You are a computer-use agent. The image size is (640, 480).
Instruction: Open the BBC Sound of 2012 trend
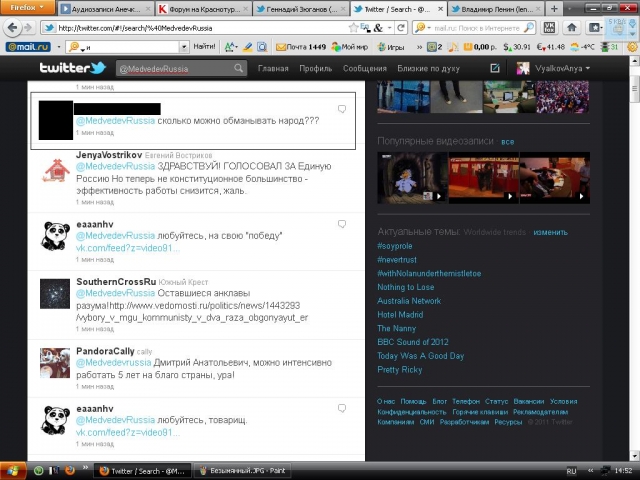[413, 342]
